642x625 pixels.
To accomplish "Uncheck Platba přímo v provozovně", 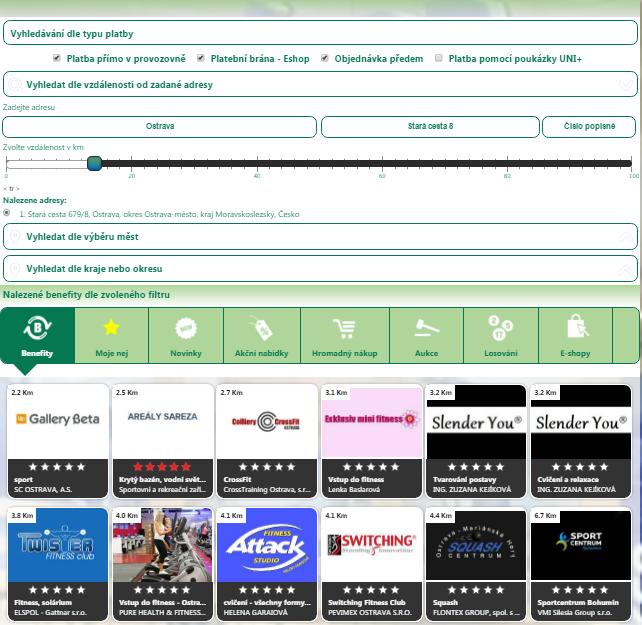I will click(x=57, y=58).
